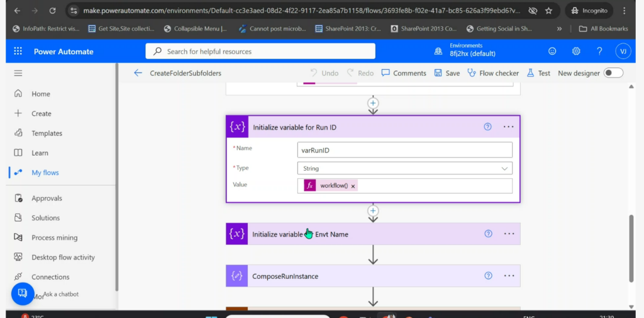Click the variable icon of Run ID action
This screenshot has width=644, height=318.
[x=237, y=127]
